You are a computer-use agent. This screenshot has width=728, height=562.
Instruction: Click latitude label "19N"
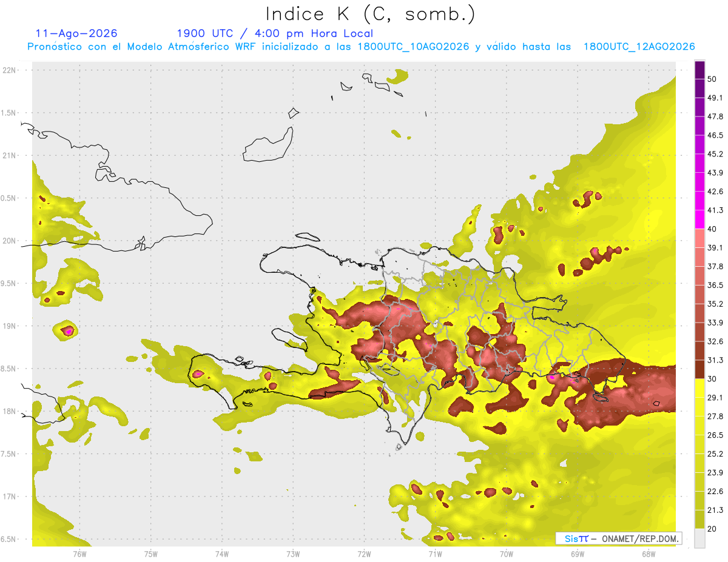click(x=10, y=326)
